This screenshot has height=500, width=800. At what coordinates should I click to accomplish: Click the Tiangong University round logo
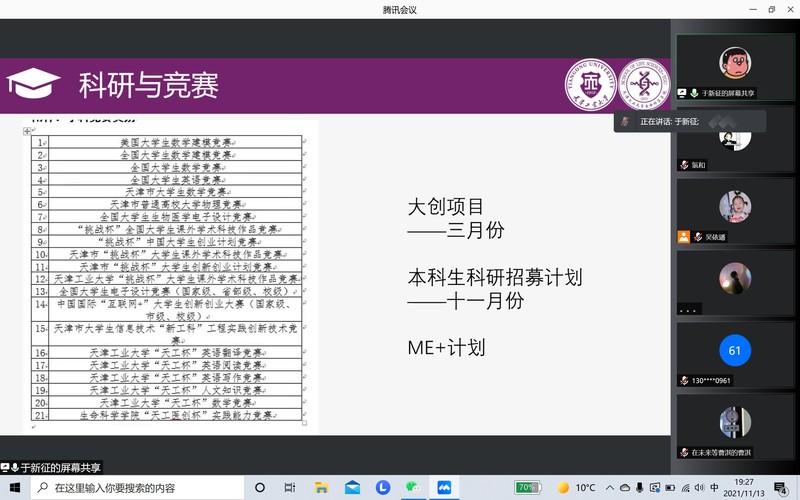pos(590,84)
